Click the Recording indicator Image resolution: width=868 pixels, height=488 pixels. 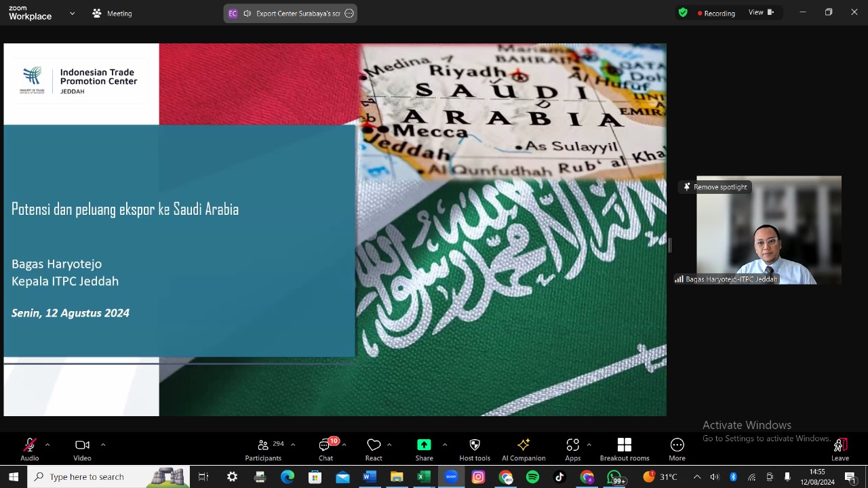[x=717, y=13]
